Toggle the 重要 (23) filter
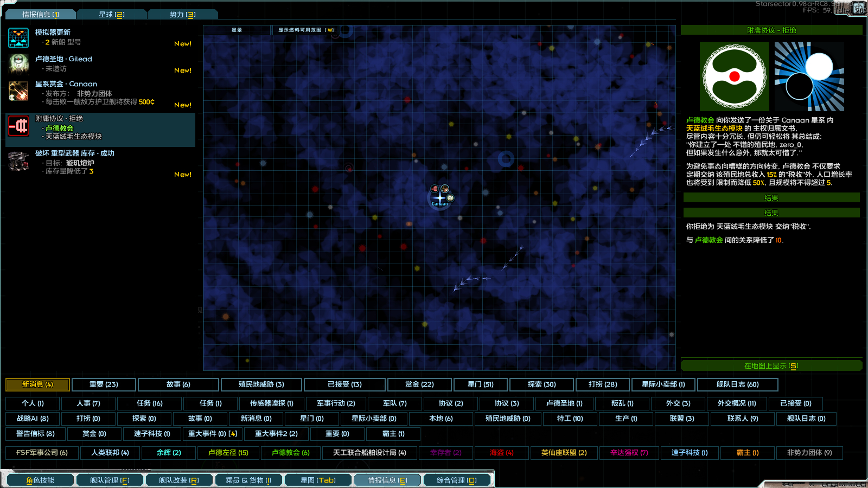 point(104,384)
